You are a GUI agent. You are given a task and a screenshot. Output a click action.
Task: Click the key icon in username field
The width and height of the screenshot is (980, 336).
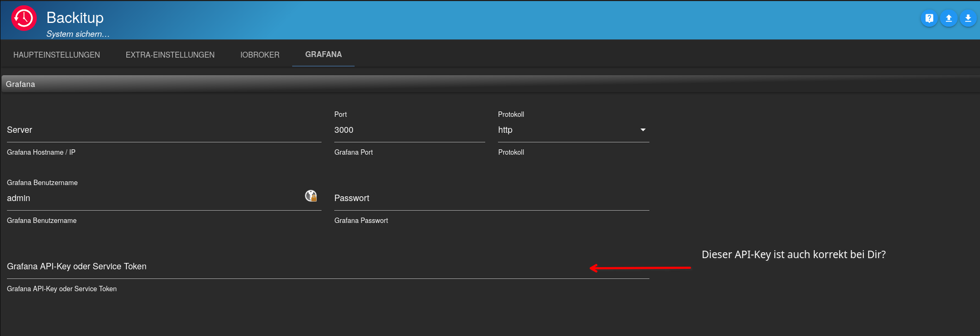pos(311,196)
